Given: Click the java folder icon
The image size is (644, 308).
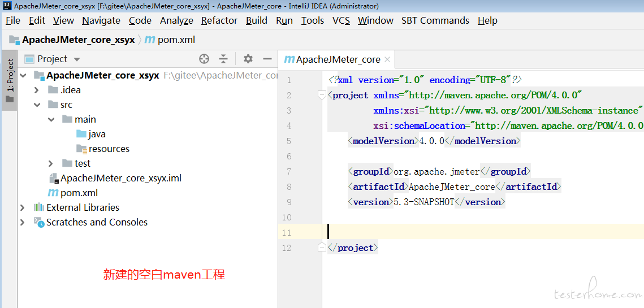Looking at the screenshot, I should [81, 134].
